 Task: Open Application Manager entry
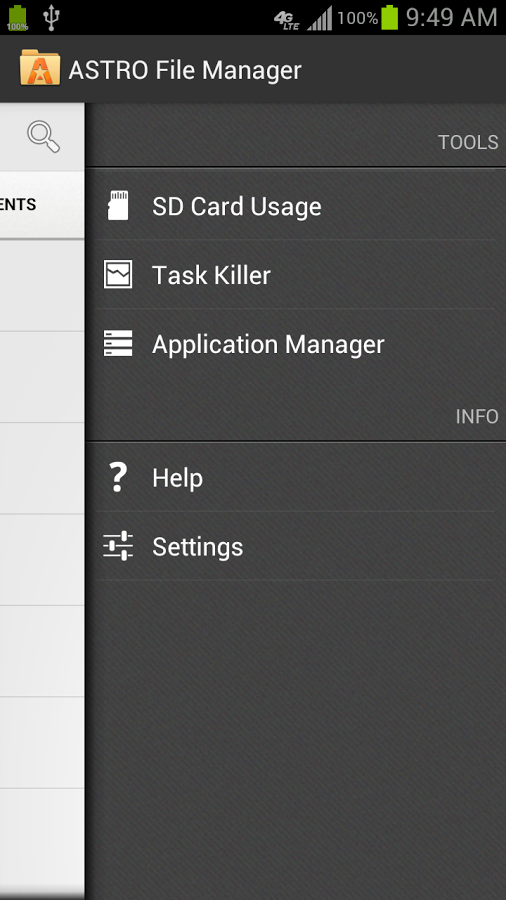295,343
